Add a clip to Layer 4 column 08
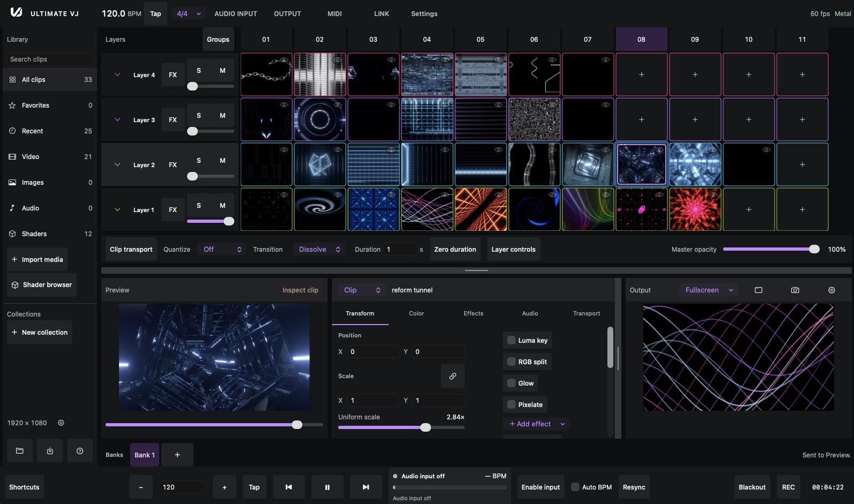 (642, 74)
